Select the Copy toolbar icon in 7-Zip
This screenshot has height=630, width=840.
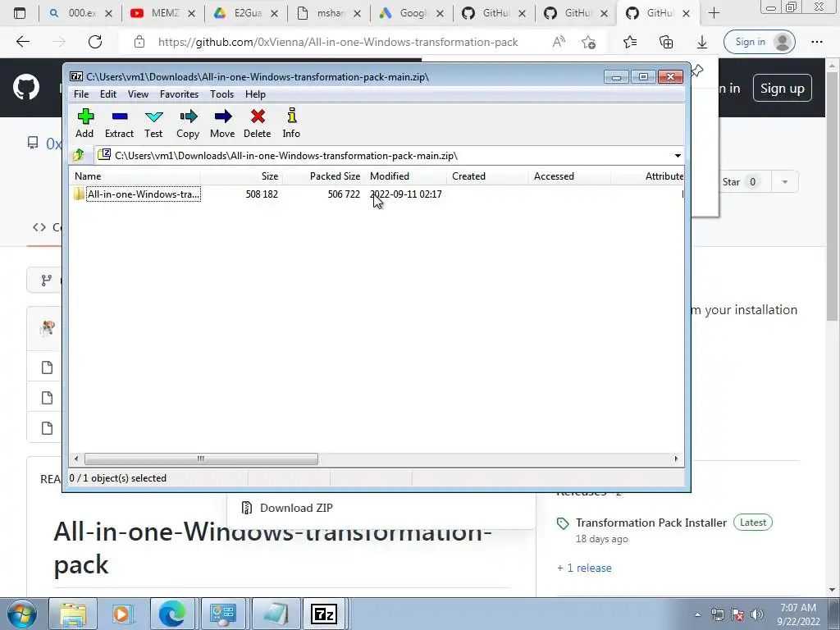click(x=188, y=123)
